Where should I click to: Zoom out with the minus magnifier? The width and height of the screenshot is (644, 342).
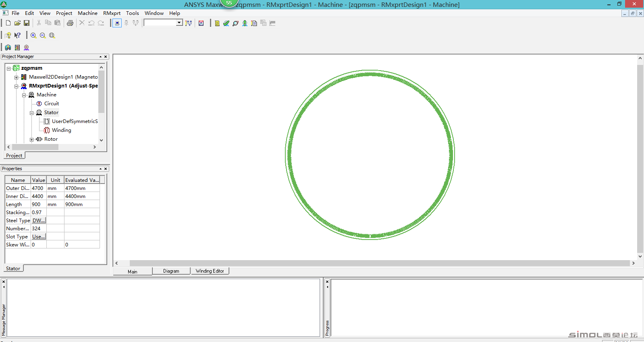(43, 35)
